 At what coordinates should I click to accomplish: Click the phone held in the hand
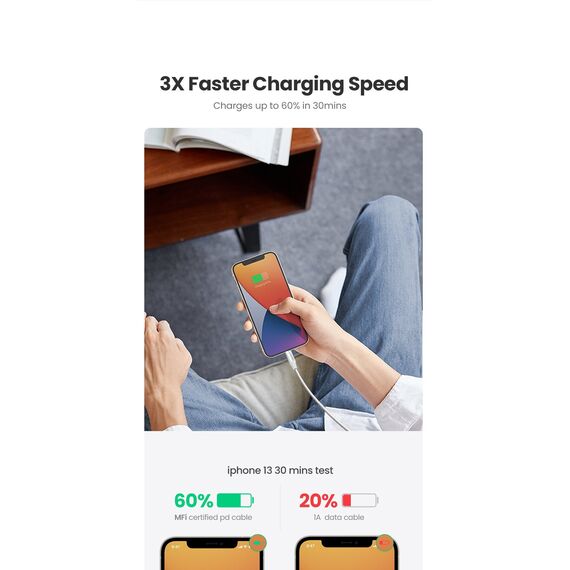pos(270,304)
